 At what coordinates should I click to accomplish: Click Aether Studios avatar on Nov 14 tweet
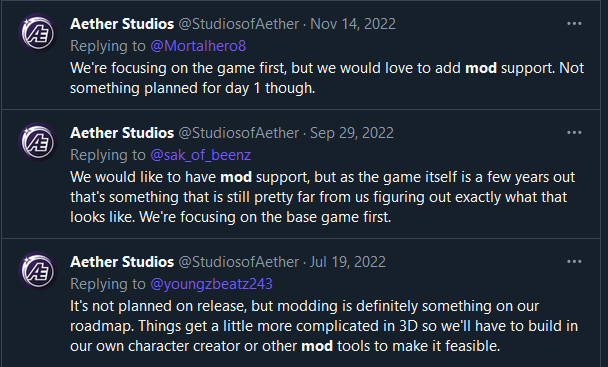(38, 33)
